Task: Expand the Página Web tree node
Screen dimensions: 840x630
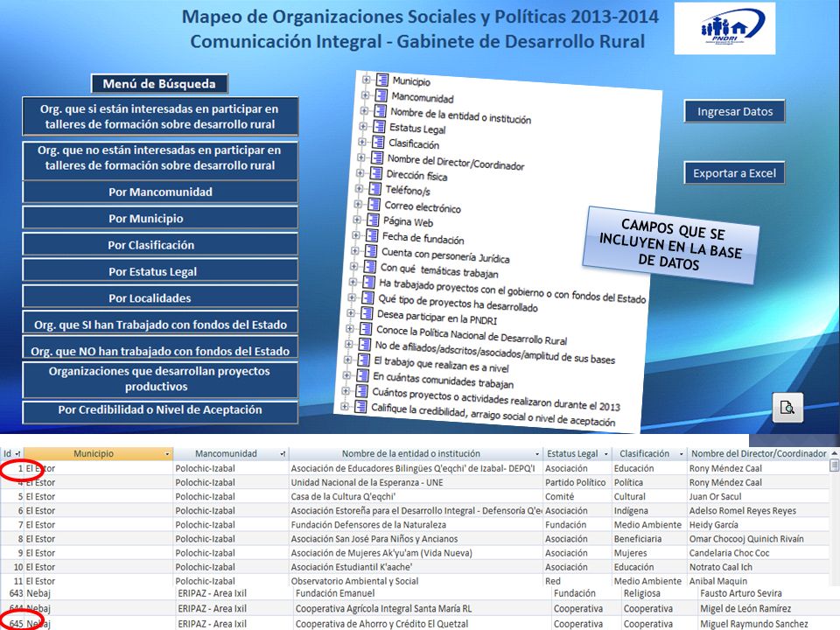Action: click(x=357, y=220)
